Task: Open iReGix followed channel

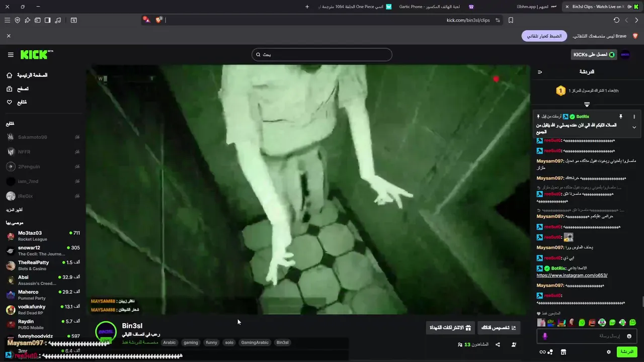Action: point(43,196)
